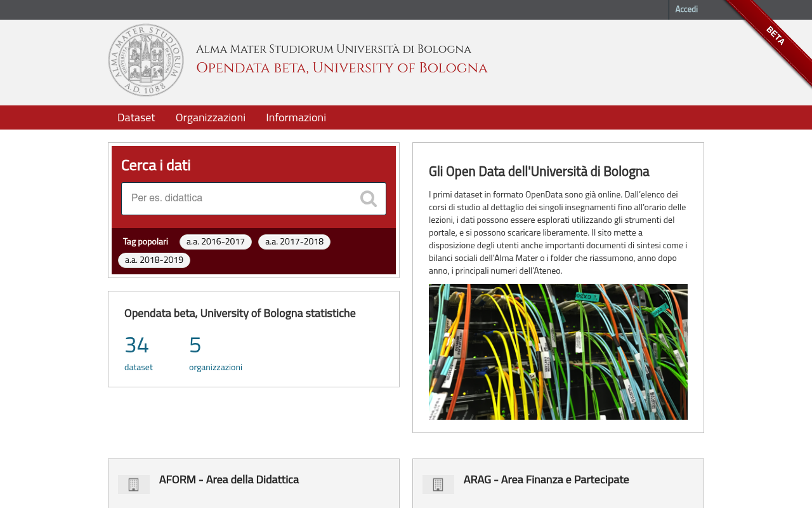This screenshot has height=508, width=812.
Task: Click the 'dataset' statistics label
Action: tap(138, 367)
